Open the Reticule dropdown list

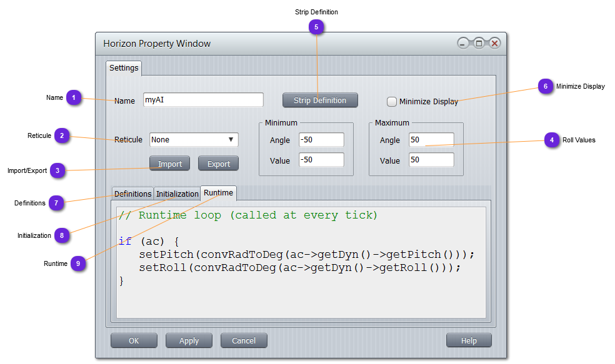pyautogui.click(x=194, y=140)
